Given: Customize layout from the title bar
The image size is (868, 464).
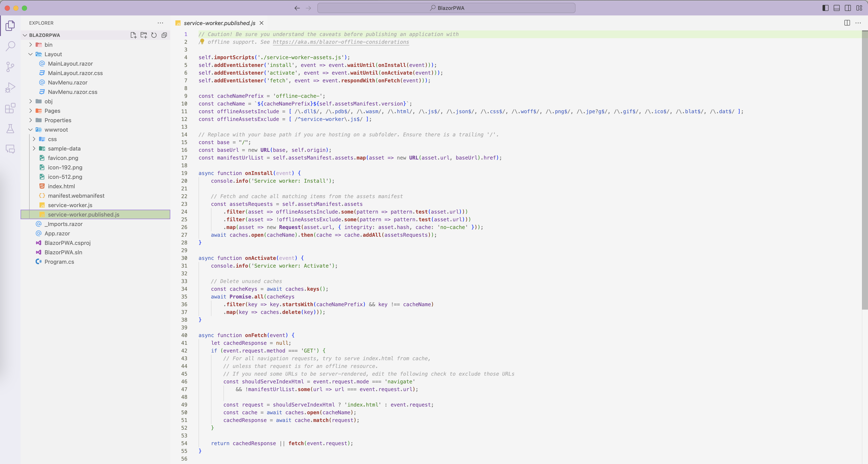Looking at the screenshot, I should [859, 8].
